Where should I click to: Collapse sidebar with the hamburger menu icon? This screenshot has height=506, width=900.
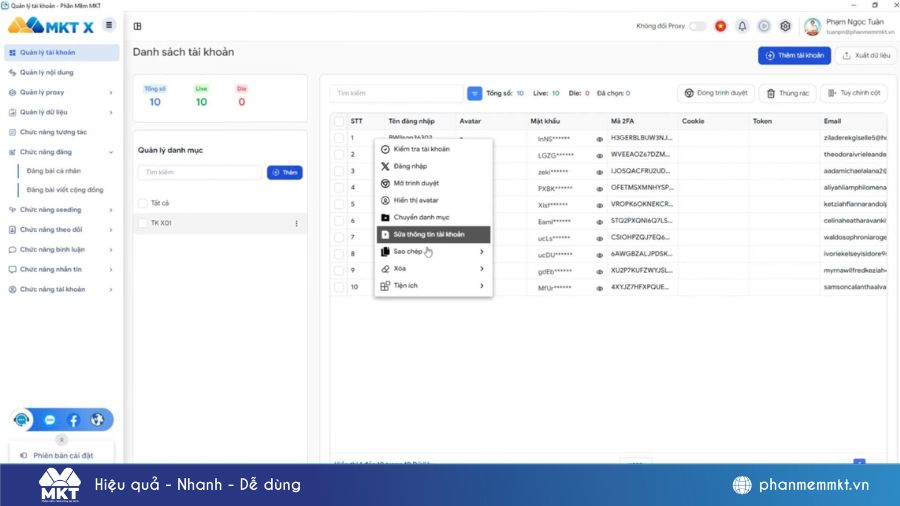(x=109, y=25)
